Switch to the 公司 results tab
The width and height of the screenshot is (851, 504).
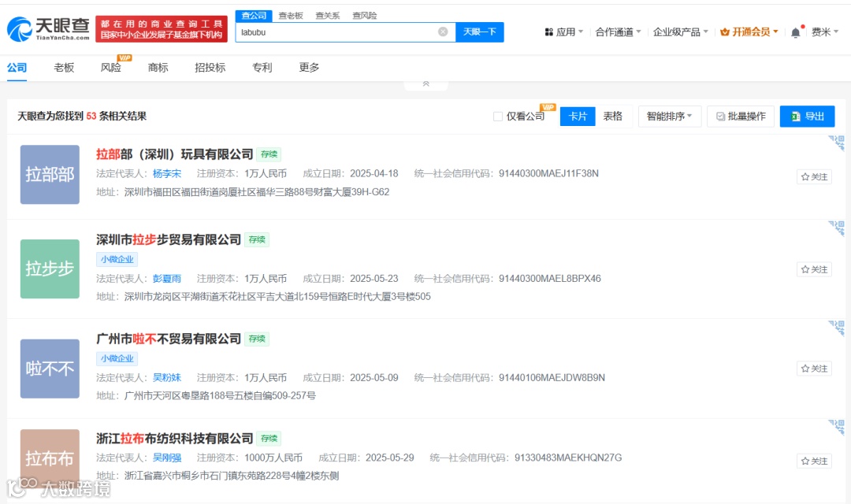[x=17, y=68]
